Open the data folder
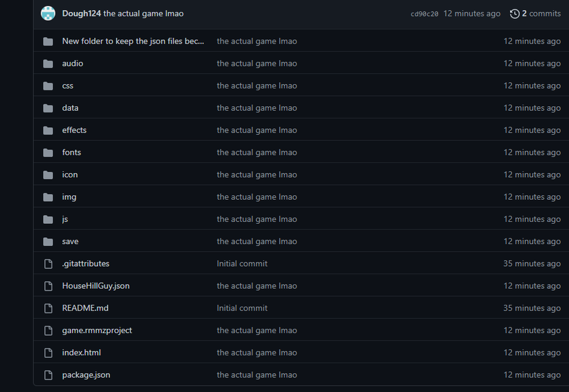The height and width of the screenshot is (392, 569). tap(70, 107)
